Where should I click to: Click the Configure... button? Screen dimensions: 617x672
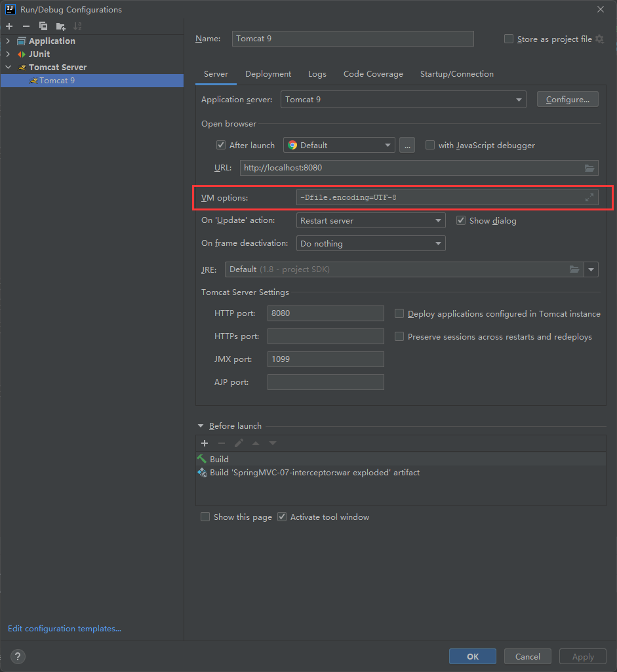coord(568,100)
